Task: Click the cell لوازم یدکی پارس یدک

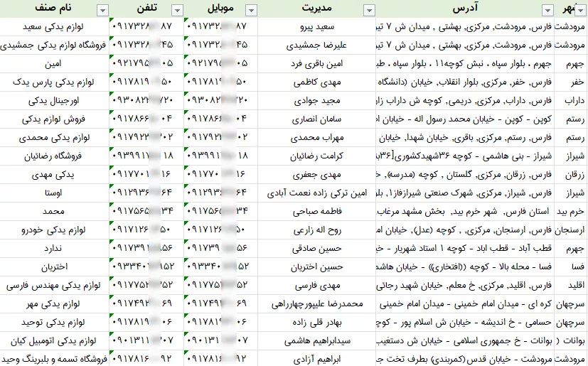Action: pos(54,82)
